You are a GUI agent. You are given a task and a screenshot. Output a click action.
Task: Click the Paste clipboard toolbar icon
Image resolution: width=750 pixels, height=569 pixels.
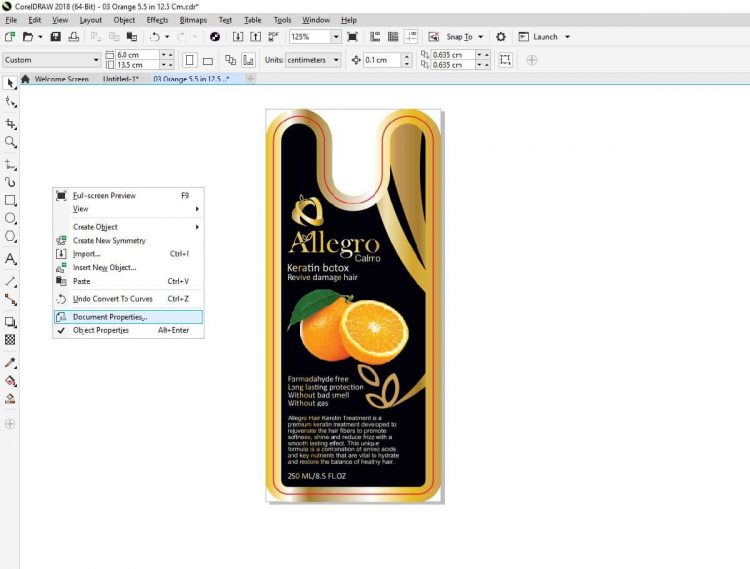[x=132, y=37]
